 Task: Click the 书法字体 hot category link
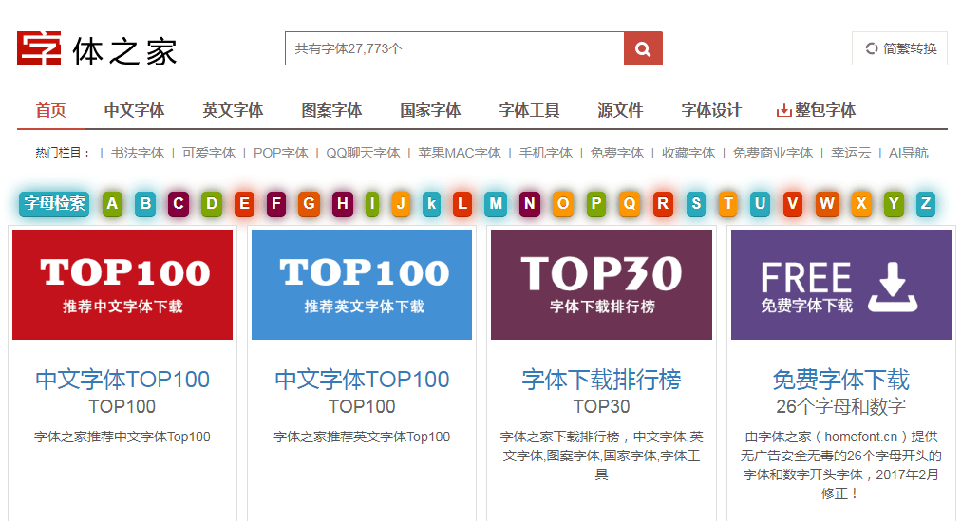coord(137,153)
